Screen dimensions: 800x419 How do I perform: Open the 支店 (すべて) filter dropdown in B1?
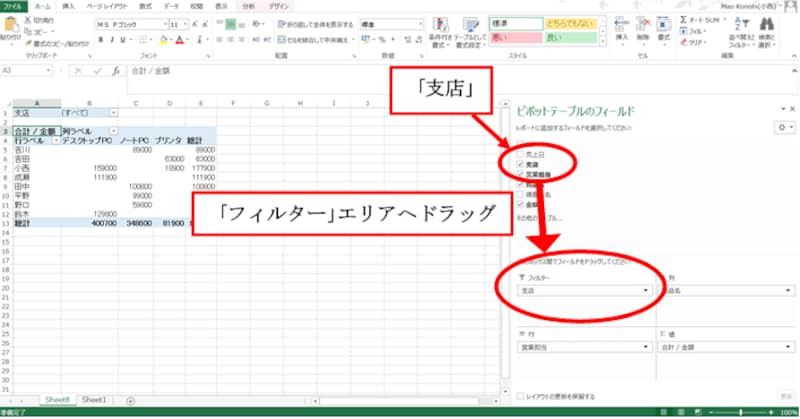tap(113, 113)
